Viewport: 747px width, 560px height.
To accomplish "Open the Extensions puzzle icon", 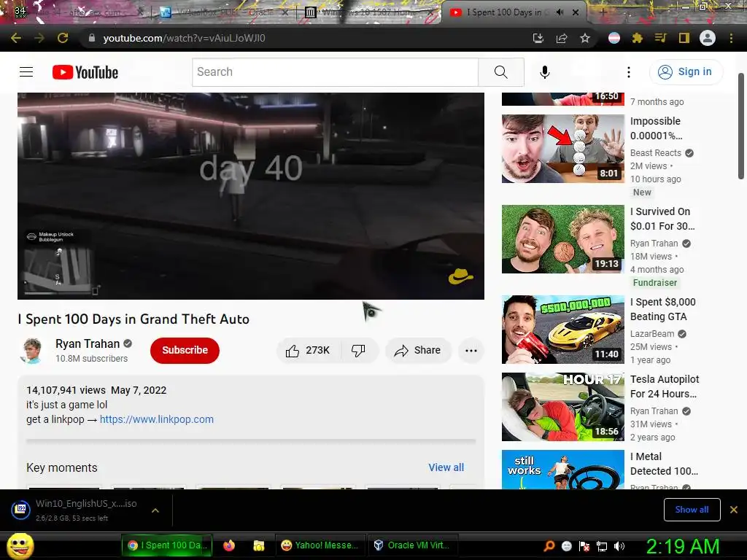I will (637, 38).
